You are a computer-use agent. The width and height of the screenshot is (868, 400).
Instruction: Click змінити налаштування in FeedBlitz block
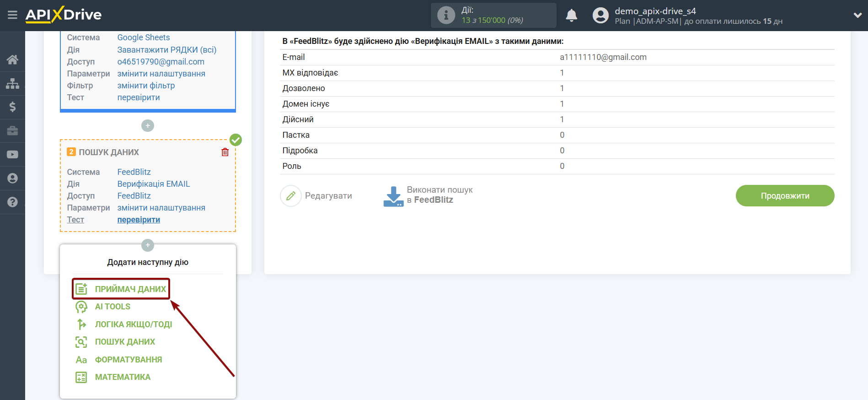161,208
